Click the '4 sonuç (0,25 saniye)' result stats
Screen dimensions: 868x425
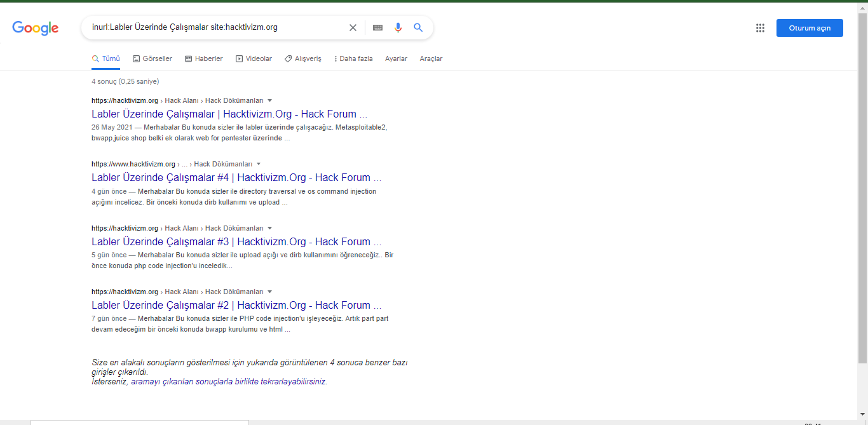tap(125, 81)
